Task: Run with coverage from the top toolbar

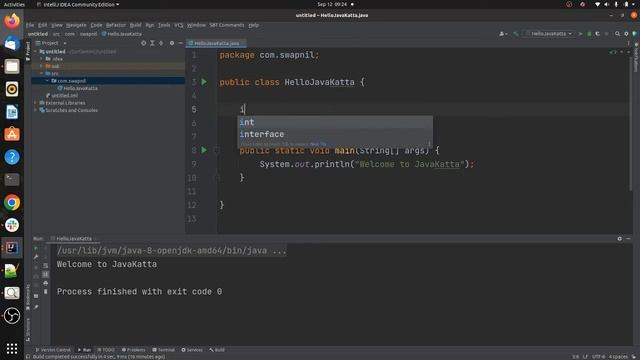Action: tap(598, 34)
